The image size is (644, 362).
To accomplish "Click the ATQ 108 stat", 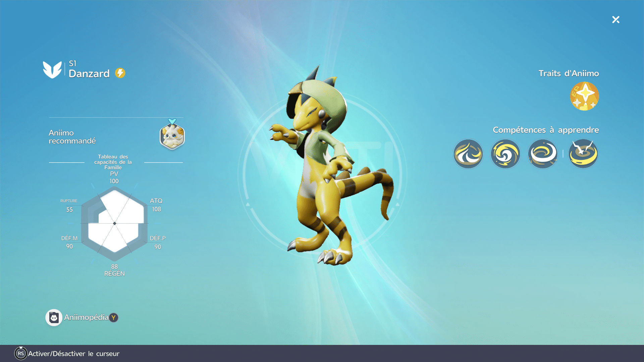I will point(156,205).
